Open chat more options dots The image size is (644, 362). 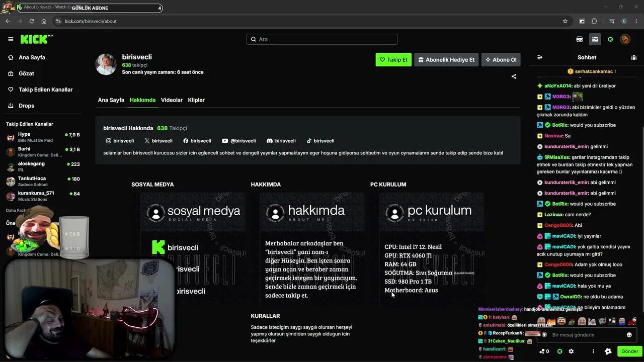tap(593, 351)
